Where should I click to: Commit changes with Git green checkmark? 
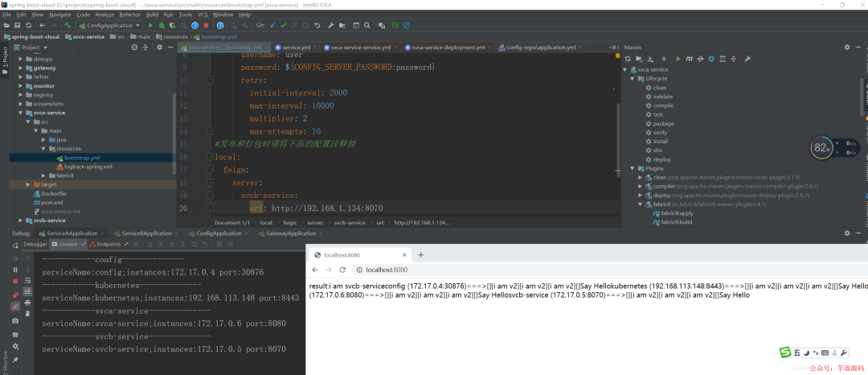(284, 26)
